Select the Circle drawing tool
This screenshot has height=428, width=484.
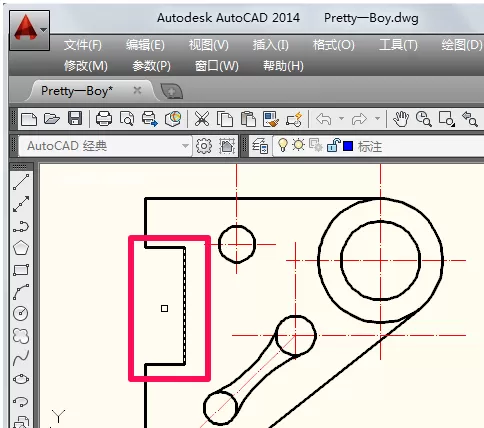(21, 314)
